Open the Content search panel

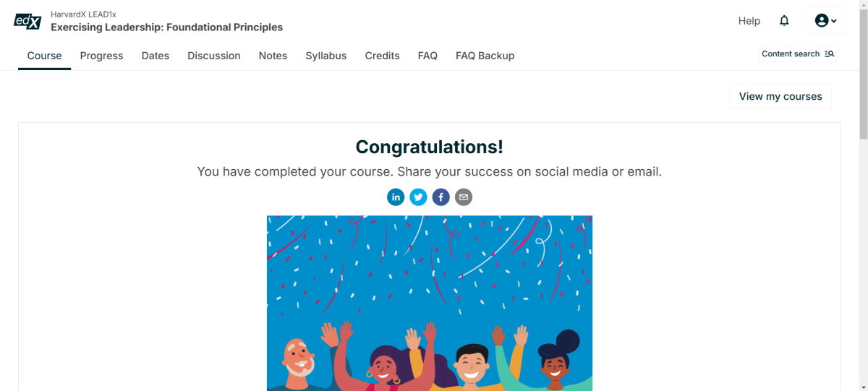click(798, 54)
